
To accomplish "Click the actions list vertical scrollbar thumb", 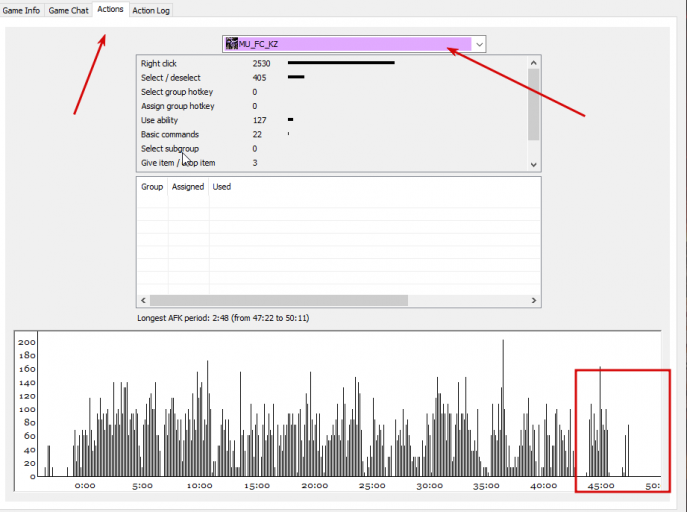I will coord(533,105).
